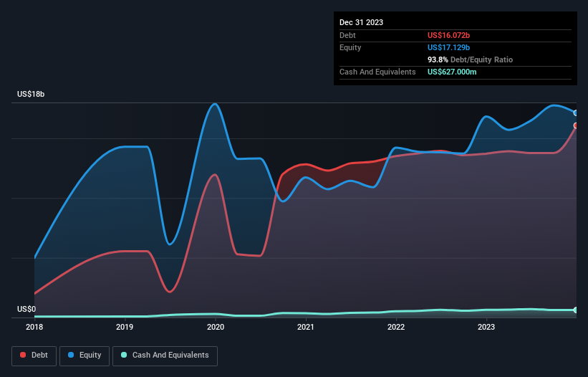Click the red Debt legend dot
Screen dimensions: 588x377
point(23,355)
